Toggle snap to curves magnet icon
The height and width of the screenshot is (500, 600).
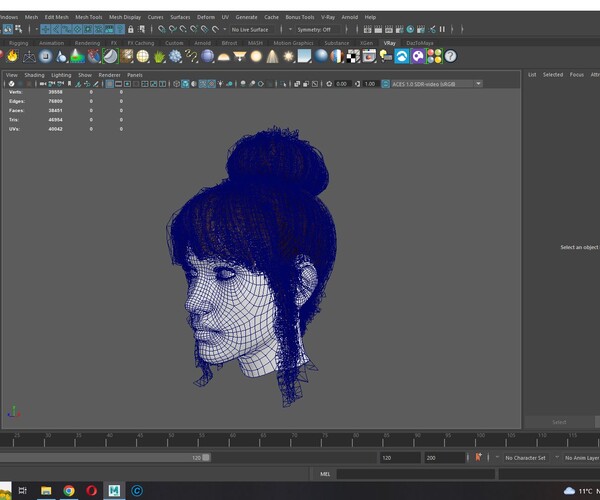(172, 29)
